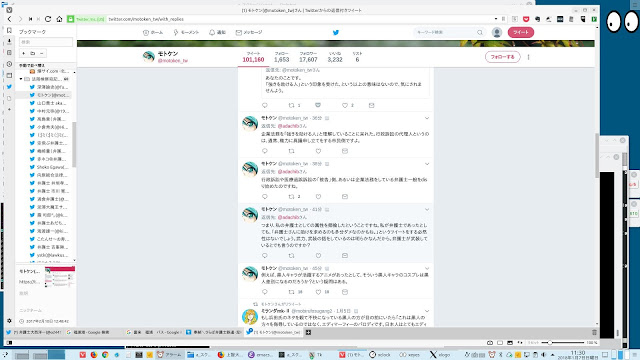
Task: Open the Twitter Moments nav item
Action: (x=186, y=32)
